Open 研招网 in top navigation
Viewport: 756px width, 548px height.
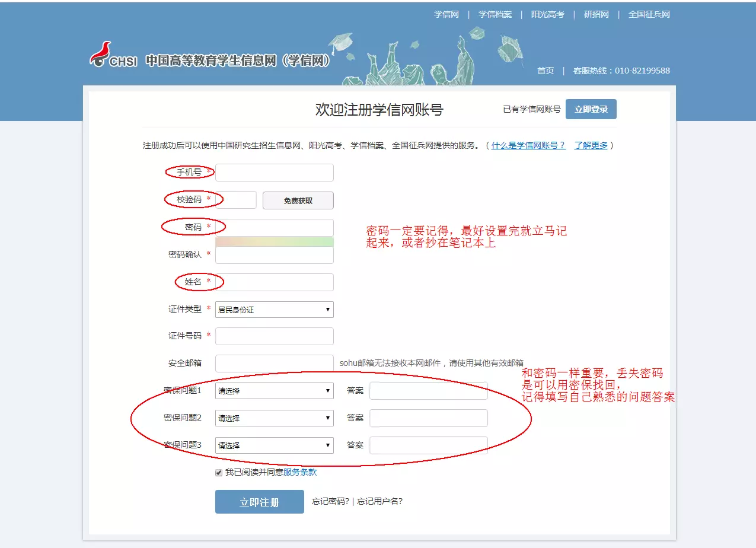coord(596,14)
